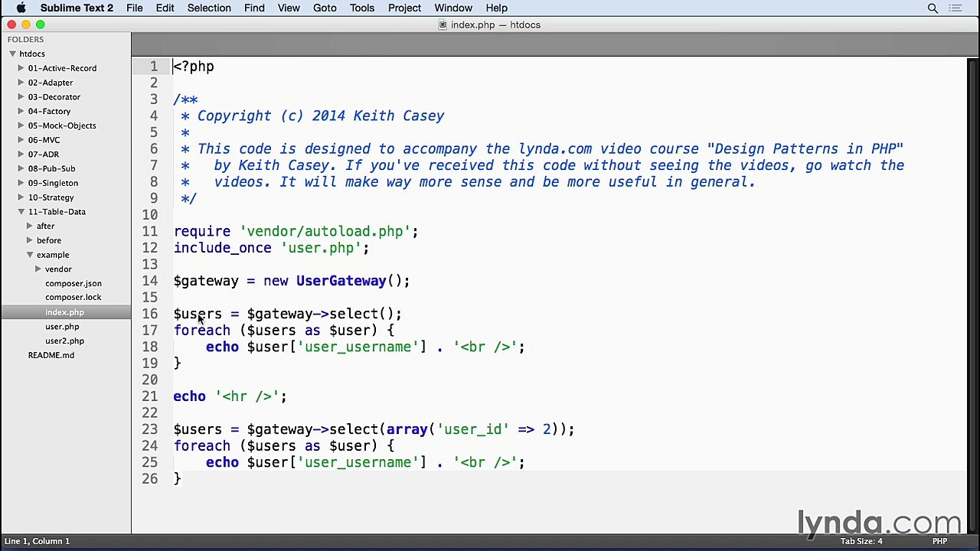Open the Tools menu

362,8
